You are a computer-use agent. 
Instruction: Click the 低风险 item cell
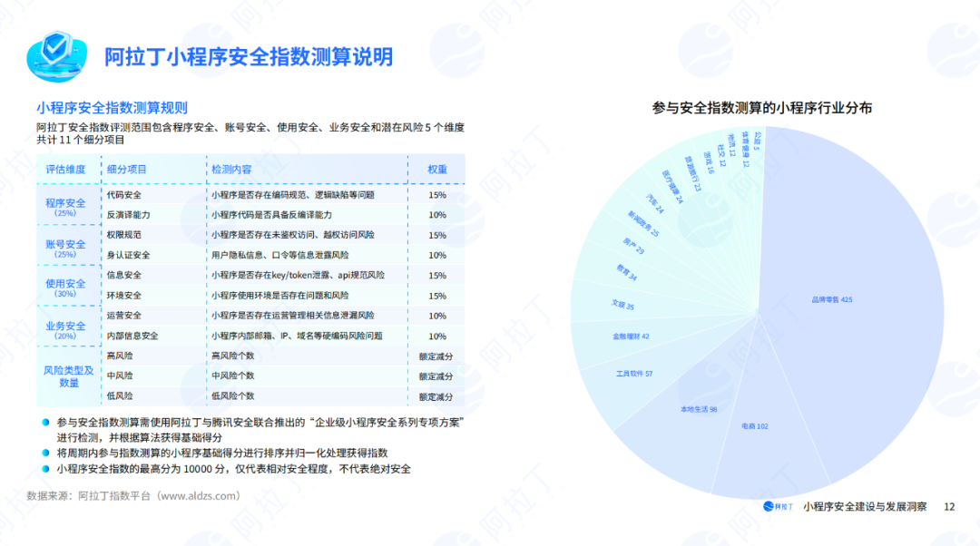point(120,396)
